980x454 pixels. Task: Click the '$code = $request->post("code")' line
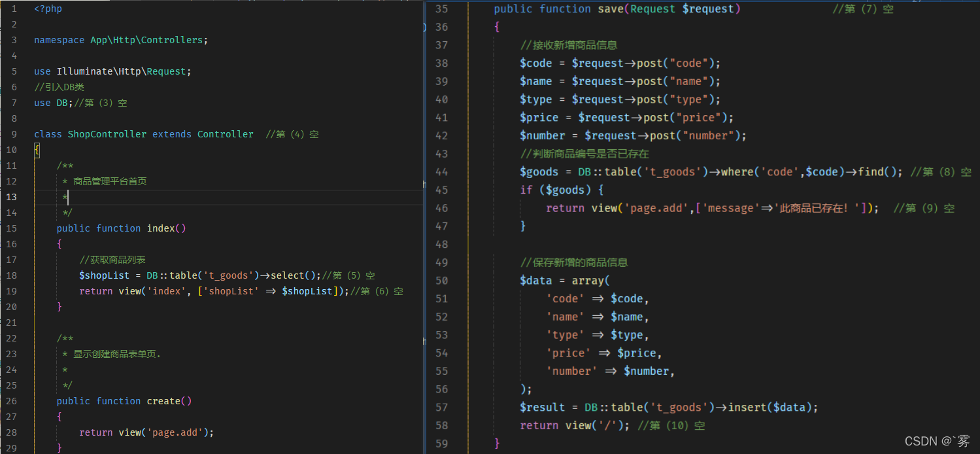pyautogui.click(x=620, y=63)
